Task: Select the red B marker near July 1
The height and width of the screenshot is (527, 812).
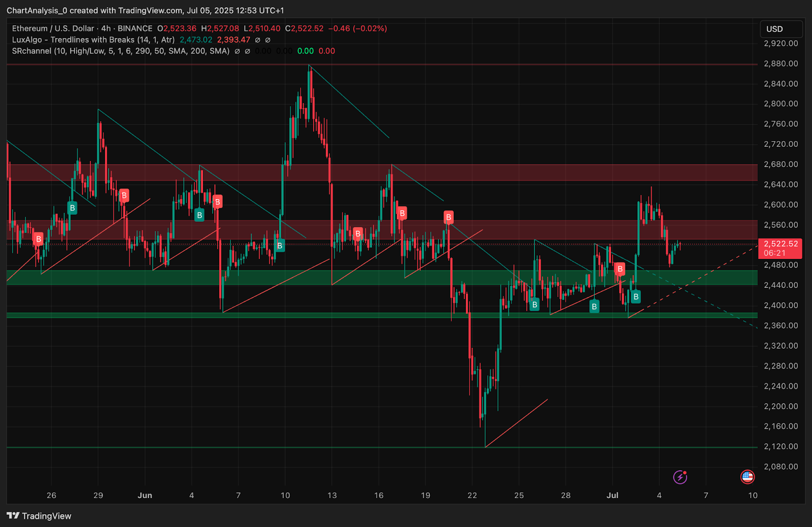Action: coord(620,270)
